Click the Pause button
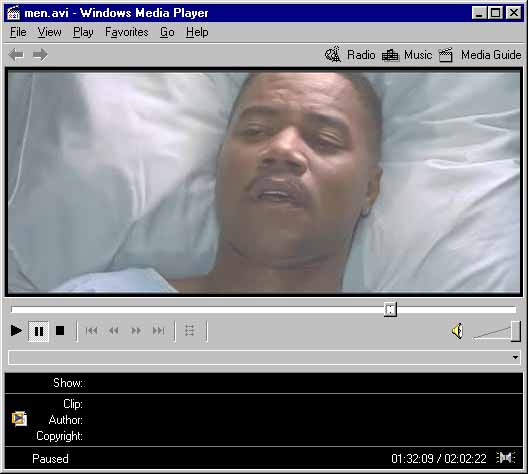528x474 pixels. pyautogui.click(x=38, y=331)
